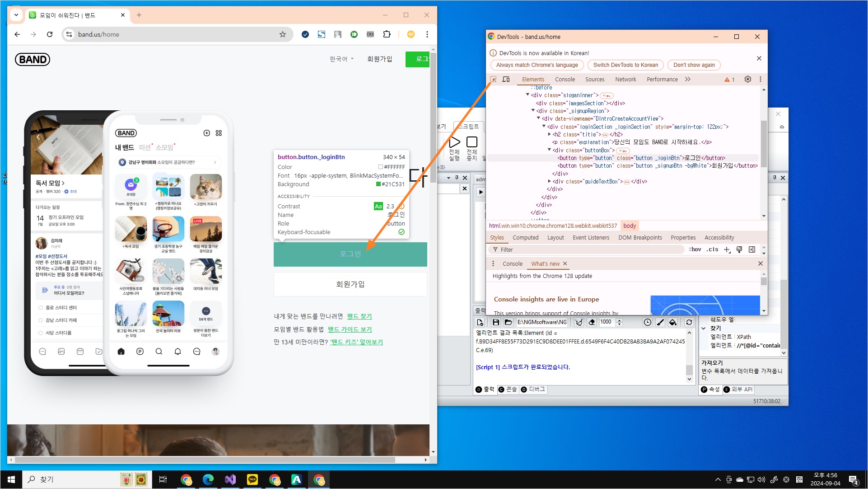Expand the h2 class title node
868x489 pixels.
click(550, 134)
